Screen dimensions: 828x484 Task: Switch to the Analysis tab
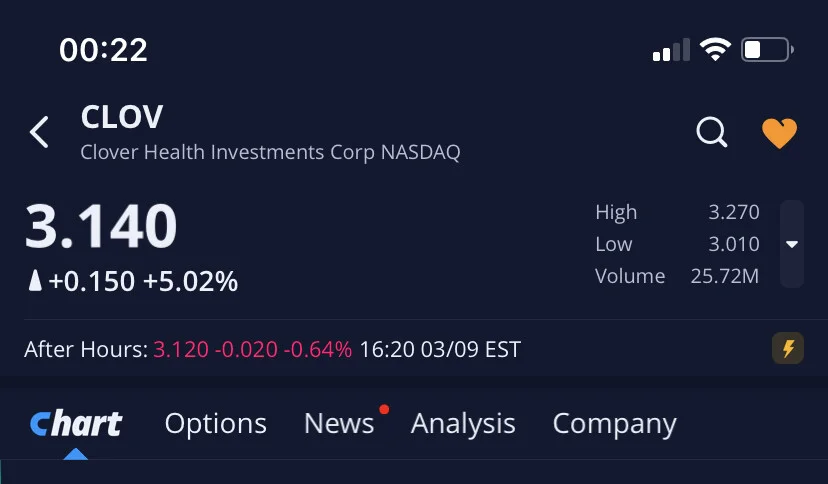tap(463, 423)
